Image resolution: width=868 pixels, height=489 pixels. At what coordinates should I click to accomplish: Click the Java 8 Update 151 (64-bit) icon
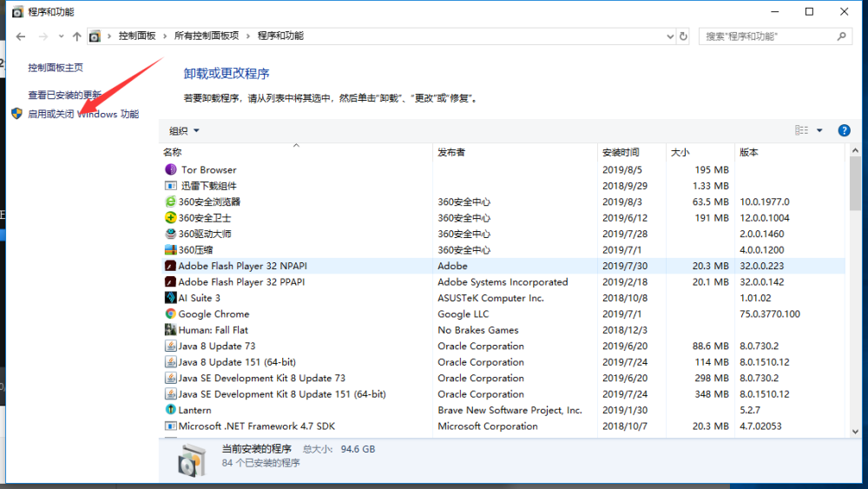pos(170,362)
